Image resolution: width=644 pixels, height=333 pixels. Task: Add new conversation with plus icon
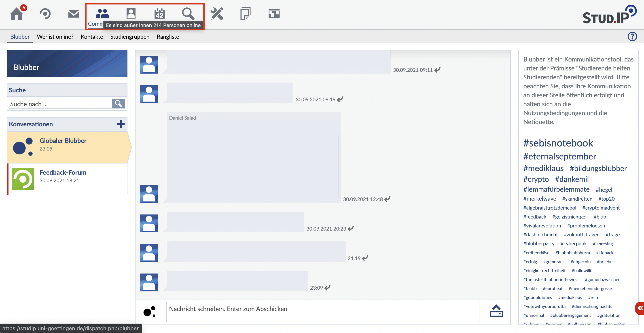pos(121,124)
